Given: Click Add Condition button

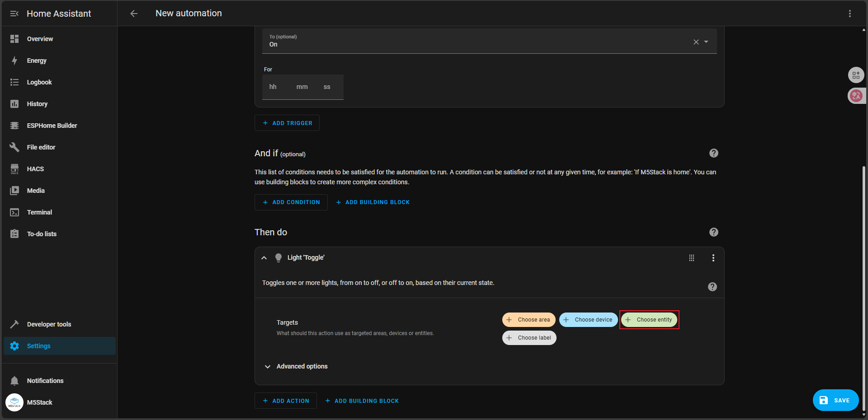Looking at the screenshot, I should click(x=291, y=202).
